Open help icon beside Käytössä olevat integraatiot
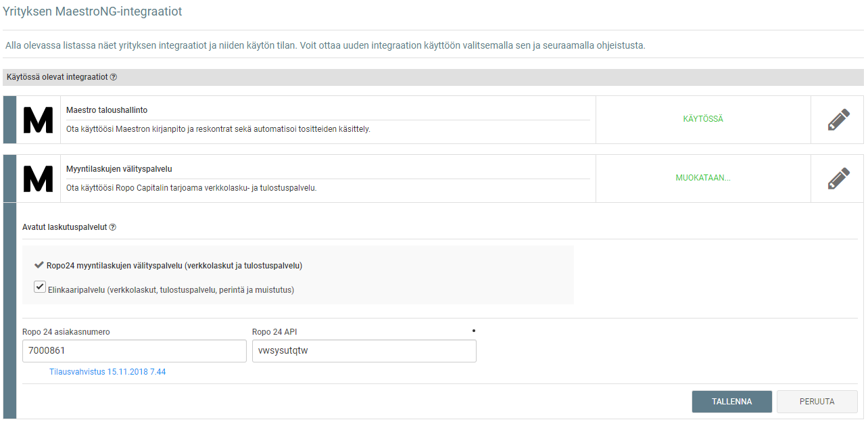Viewport: 868px width, 424px height. click(x=114, y=77)
